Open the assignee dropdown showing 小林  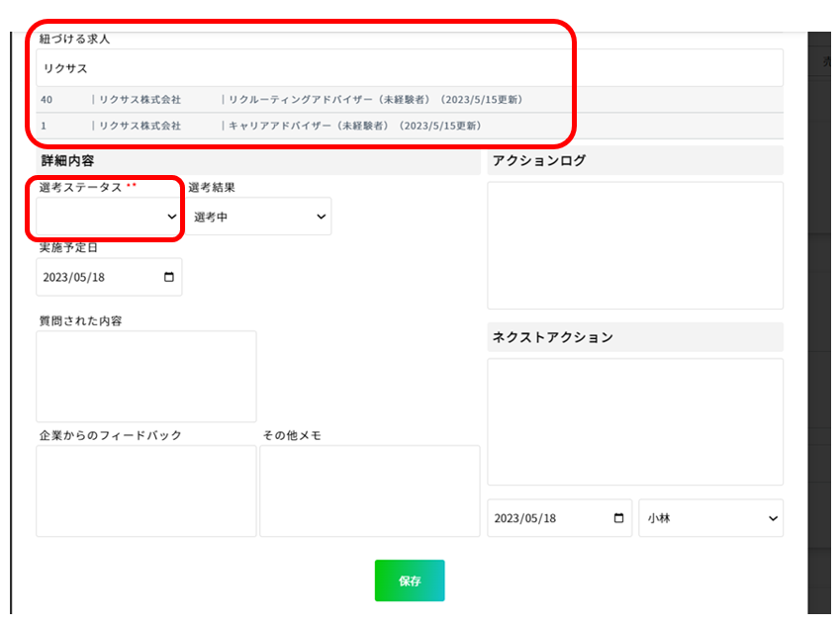click(710, 517)
